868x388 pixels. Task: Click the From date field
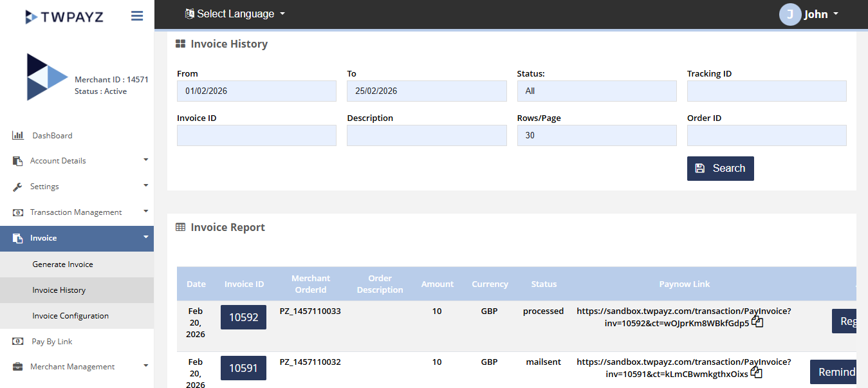[256, 91]
